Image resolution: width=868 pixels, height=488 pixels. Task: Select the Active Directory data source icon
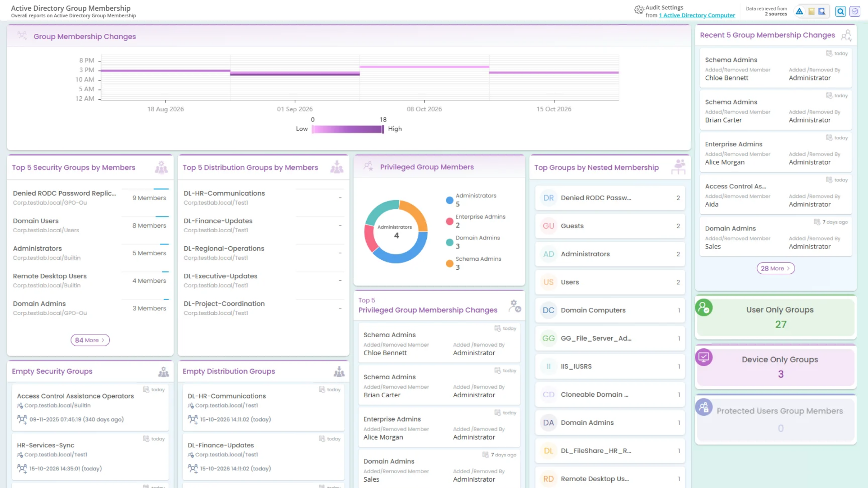[799, 11]
